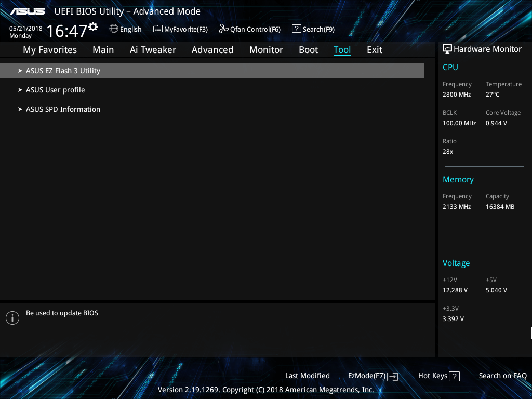Click the CPU frequency value 2800 MHz
This screenshot has width=532, height=399.
pos(457,95)
